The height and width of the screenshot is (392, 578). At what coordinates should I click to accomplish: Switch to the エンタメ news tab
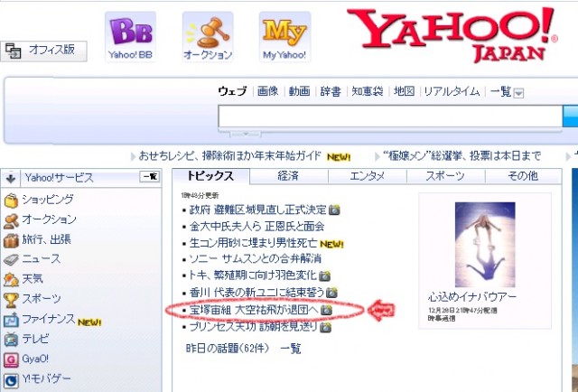pyautogui.click(x=368, y=176)
